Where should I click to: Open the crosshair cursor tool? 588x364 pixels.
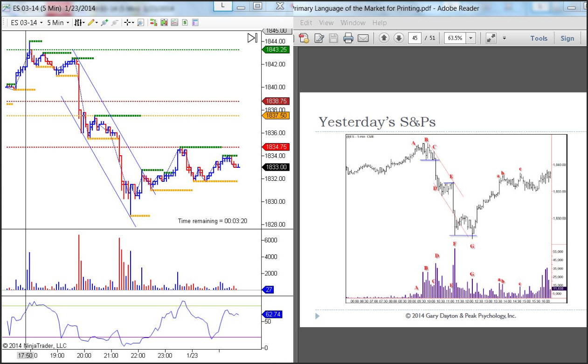click(127, 22)
